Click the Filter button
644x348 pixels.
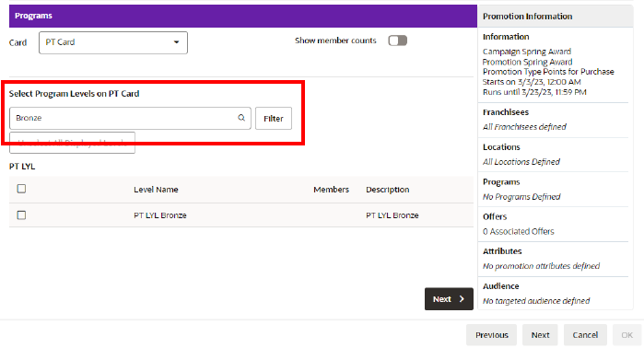pos(274,119)
